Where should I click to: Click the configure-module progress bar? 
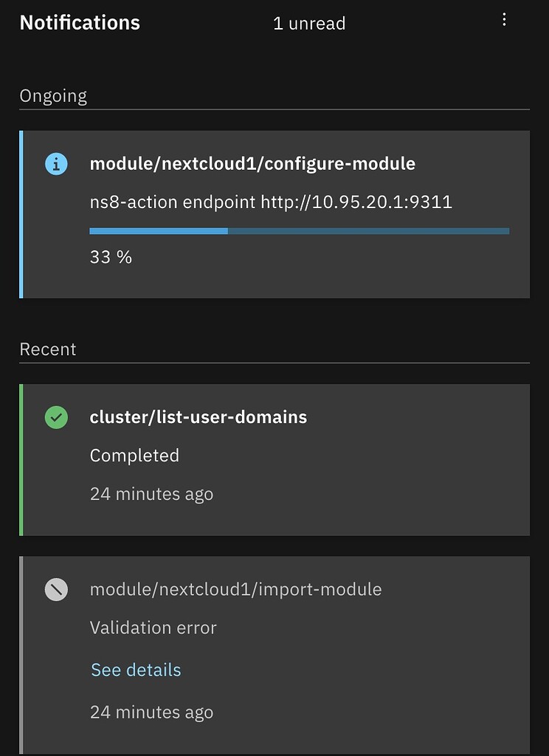click(x=299, y=230)
